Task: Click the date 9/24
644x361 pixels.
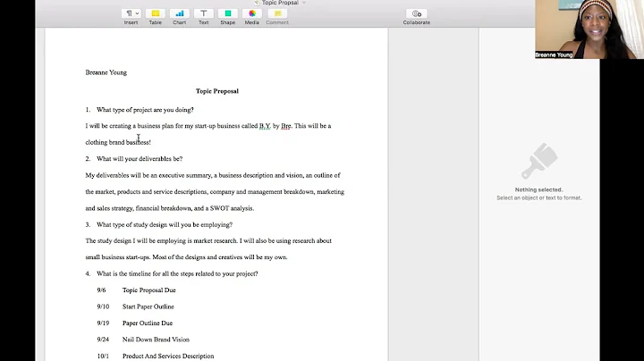Action: pyautogui.click(x=103, y=340)
